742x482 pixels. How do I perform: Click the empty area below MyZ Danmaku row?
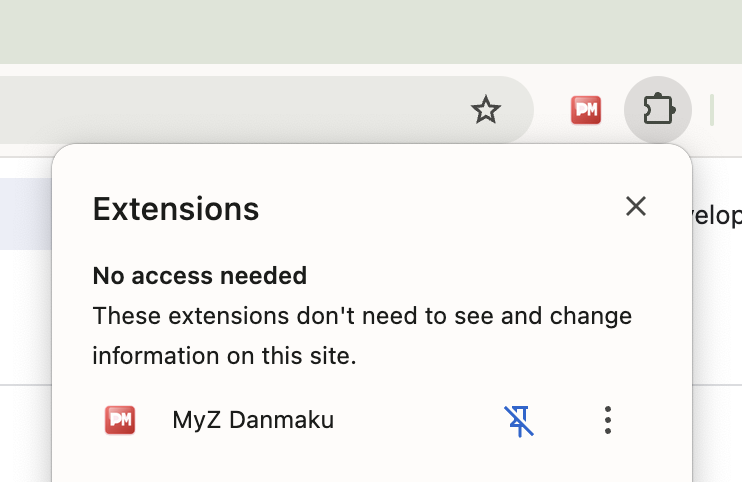[370, 462]
